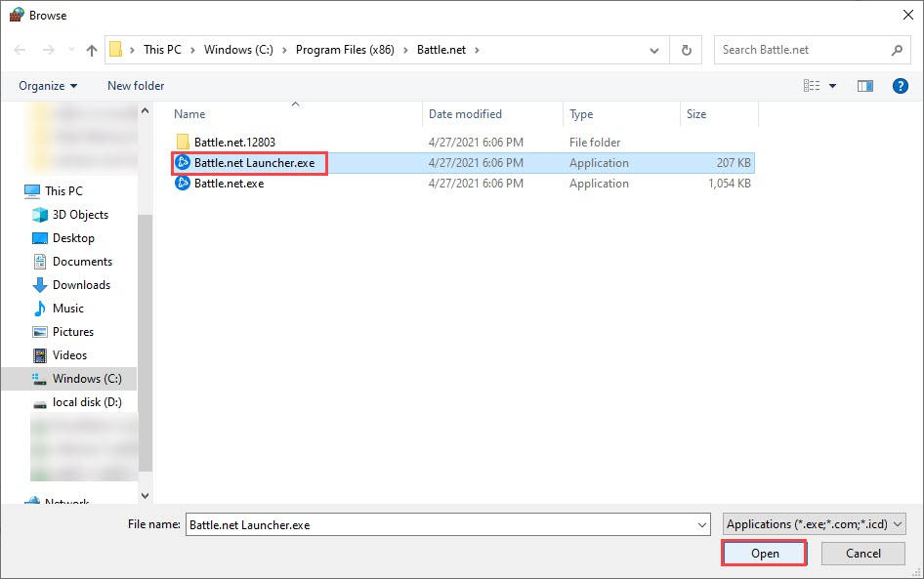This screenshot has width=924, height=579.
Task: Open the Organize menu
Action: (48, 86)
